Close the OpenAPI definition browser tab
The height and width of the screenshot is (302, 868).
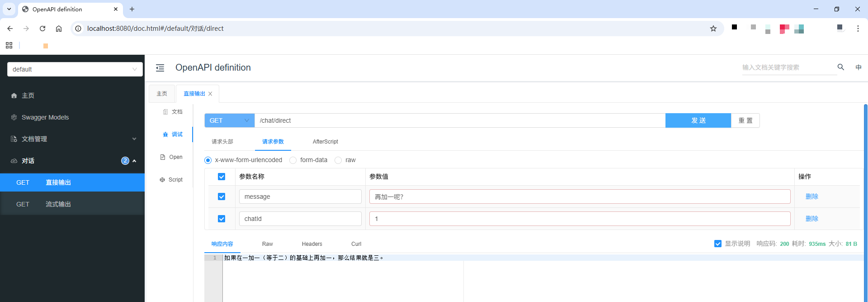click(x=116, y=9)
